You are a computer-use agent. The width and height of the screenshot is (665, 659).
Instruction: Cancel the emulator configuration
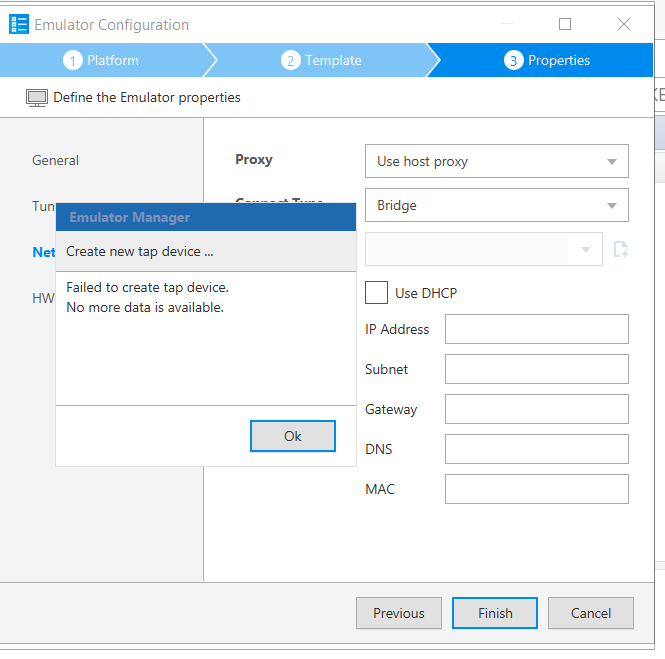coord(590,613)
